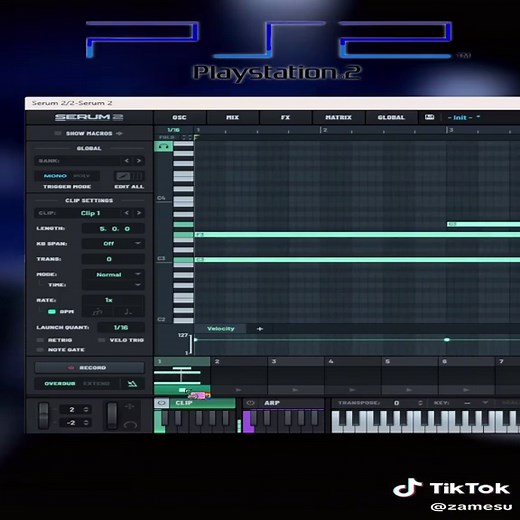Select the bars icon above EDIT ALL
520x520 pixels.
[137, 176]
